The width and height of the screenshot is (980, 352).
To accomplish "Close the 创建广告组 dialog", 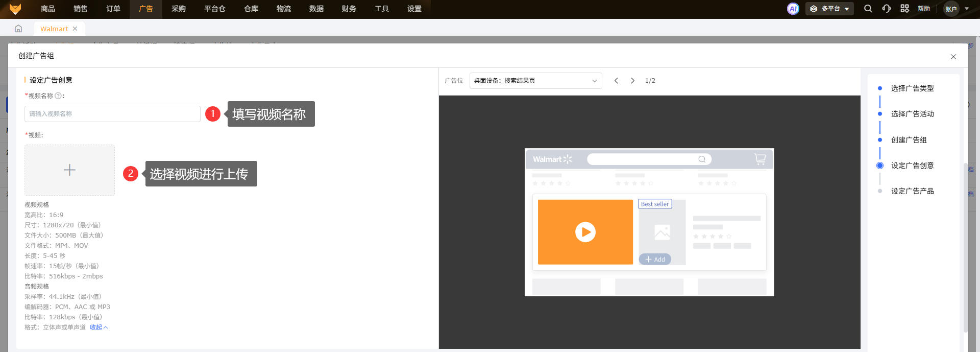I will pyautogui.click(x=953, y=57).
